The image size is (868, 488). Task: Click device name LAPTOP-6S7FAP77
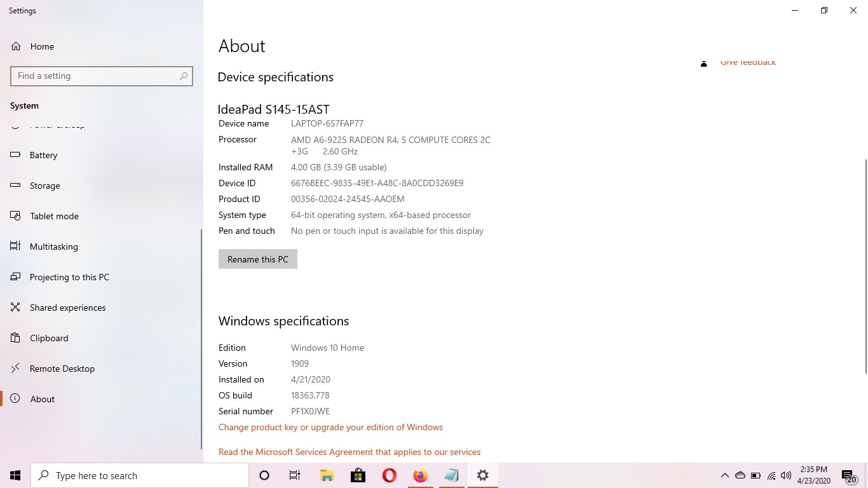coord(327,123)
